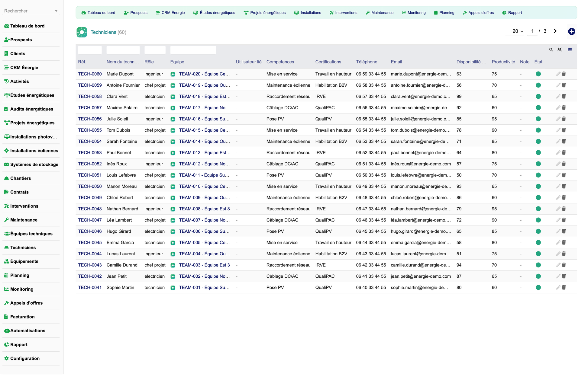Click the Facturation invoice icon in the sidebar
Screen dimensions: 588x380
click(x=6, y=317)
